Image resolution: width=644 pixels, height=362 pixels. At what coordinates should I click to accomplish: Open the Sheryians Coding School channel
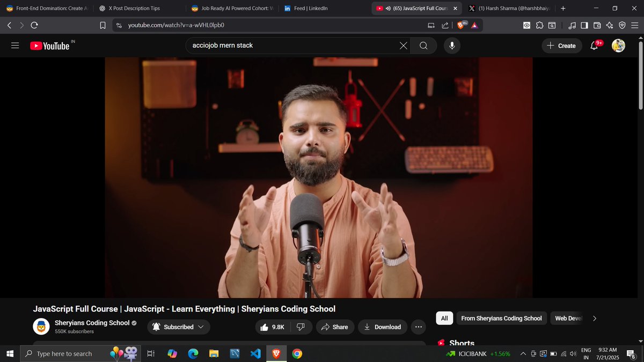click(92, 322)
